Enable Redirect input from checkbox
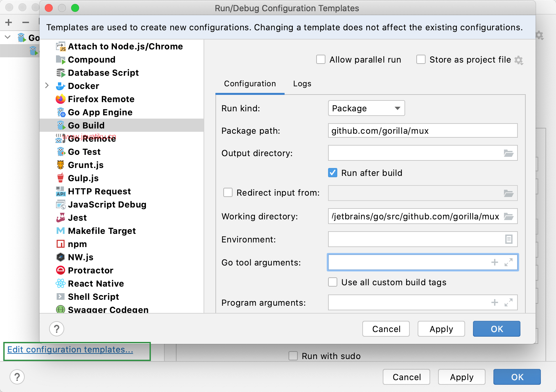The image size is (556, 392). pyautogui.click(x=228, y=192)
